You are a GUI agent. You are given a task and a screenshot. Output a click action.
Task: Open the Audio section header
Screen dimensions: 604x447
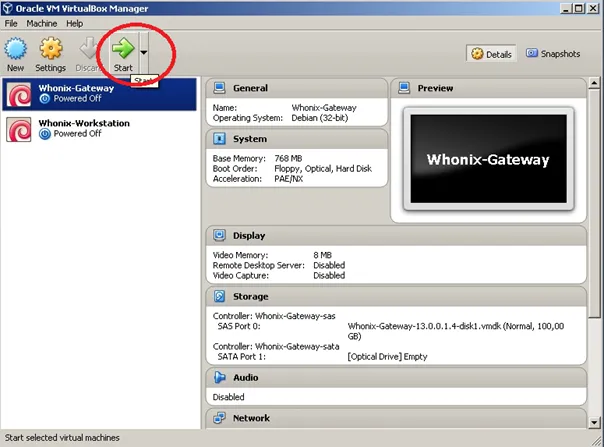396,378
